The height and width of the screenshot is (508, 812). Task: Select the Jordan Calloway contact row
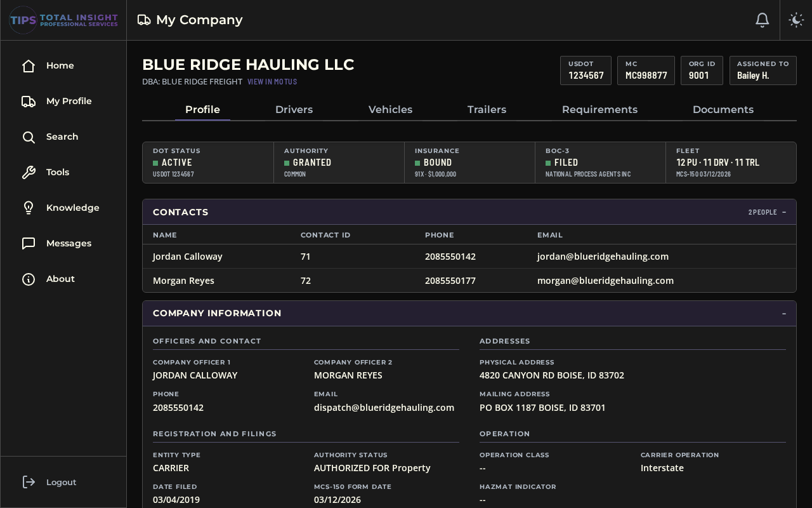click(x=469, y=257)
